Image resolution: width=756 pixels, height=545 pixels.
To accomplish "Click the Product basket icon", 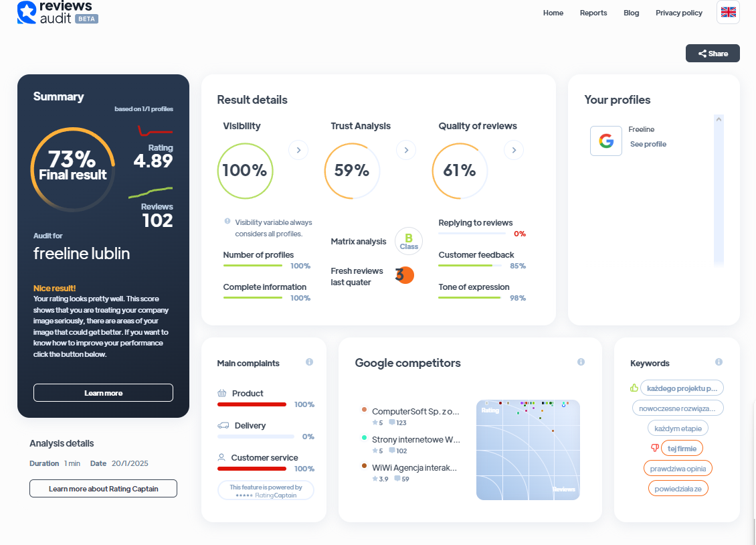I will click(222, 393).
